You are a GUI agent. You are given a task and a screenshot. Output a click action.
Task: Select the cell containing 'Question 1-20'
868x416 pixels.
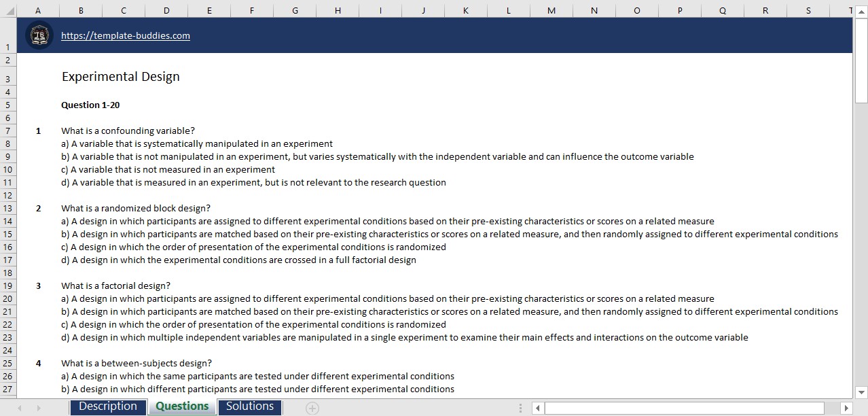90,105
